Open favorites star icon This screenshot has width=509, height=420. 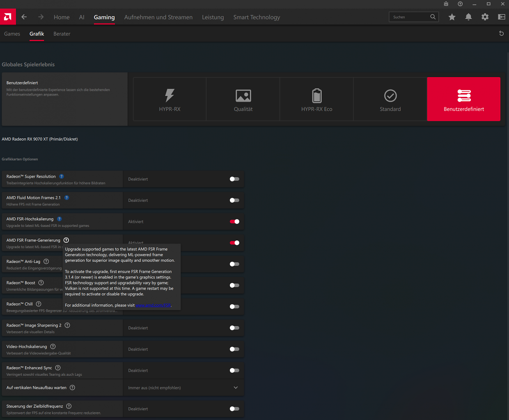(x=452, y=17)
